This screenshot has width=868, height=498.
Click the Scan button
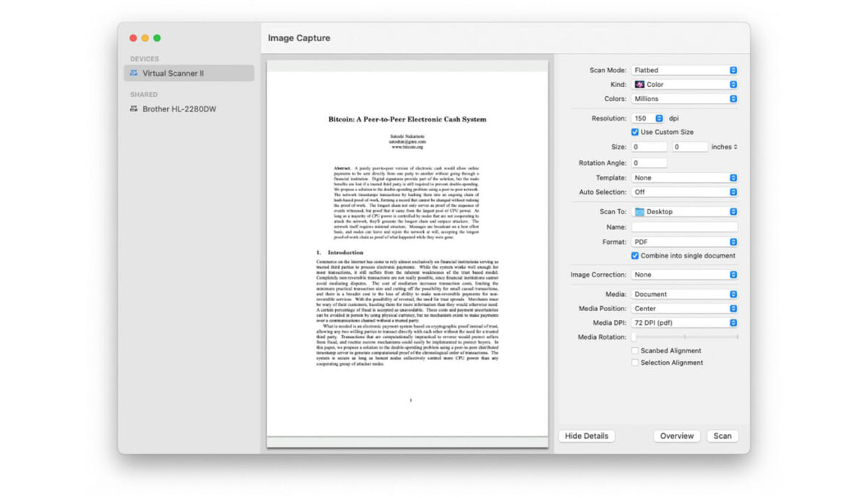pos(723,436)
